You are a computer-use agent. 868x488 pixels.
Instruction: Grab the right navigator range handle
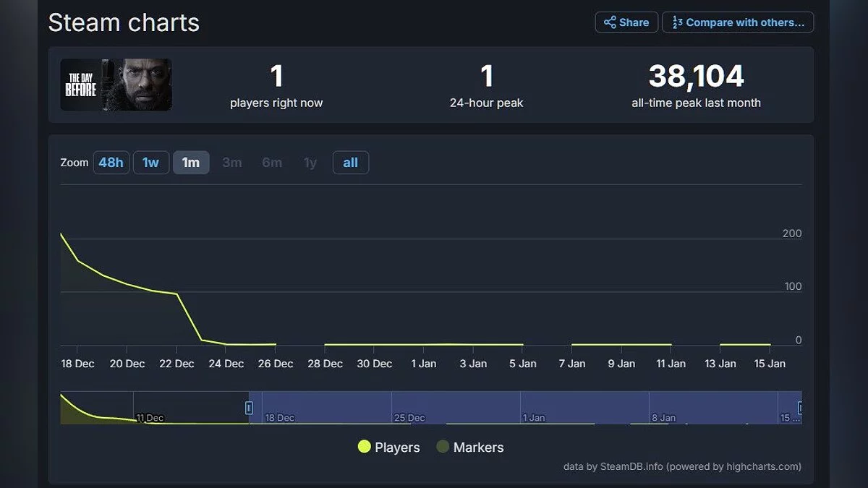(799, 408)
